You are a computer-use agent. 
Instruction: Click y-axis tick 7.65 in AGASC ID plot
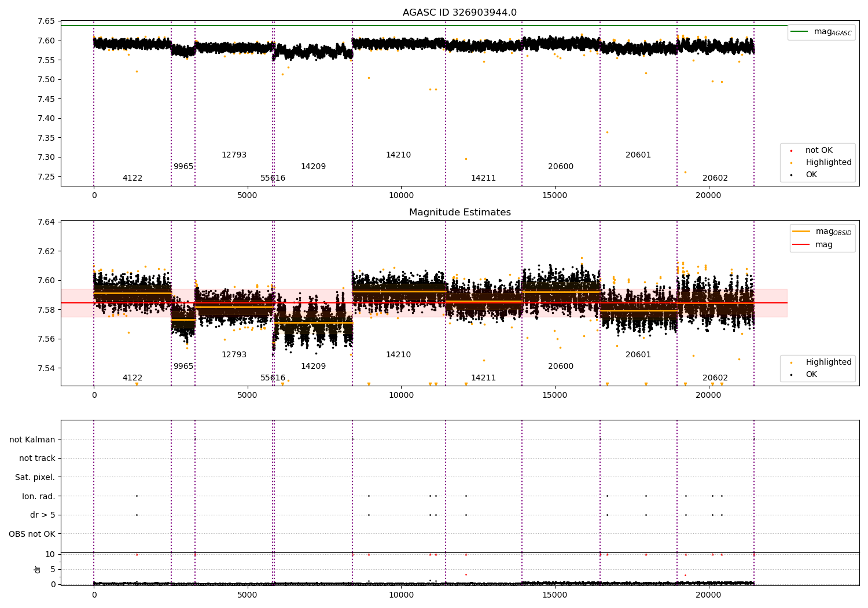(46, 21)
